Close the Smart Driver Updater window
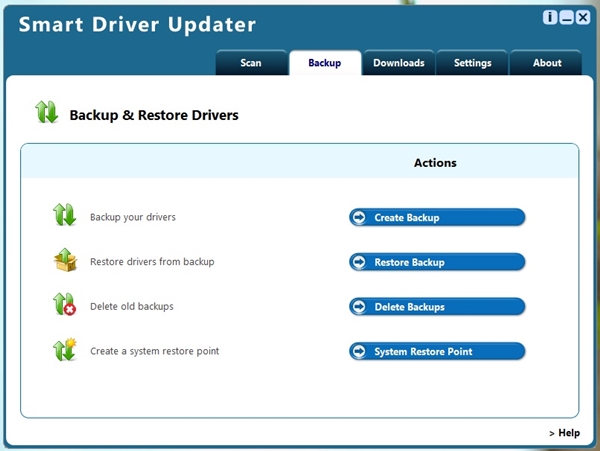 [583, 17]
